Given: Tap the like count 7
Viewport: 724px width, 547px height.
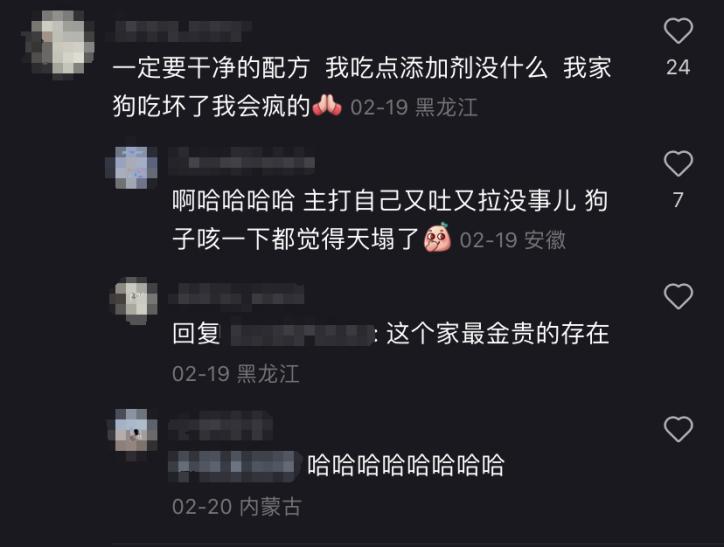Looking at the screenshot, I should (678, 200).
